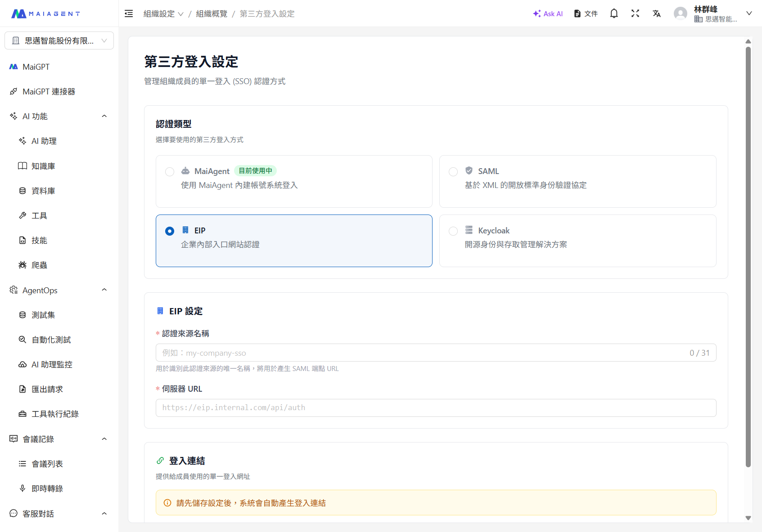Click the AI 助理監控 dashboard icon
The height and width of the screenshot is (532, 762).
pyautogui.click(x=23, y=364)
